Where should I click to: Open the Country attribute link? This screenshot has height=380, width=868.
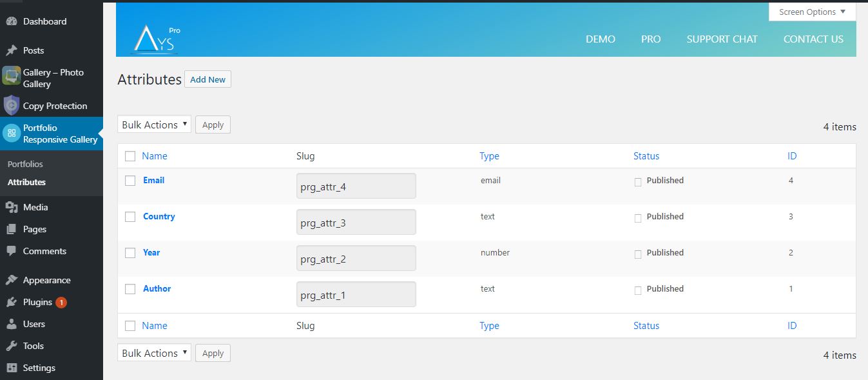click(x=159, y=216)
